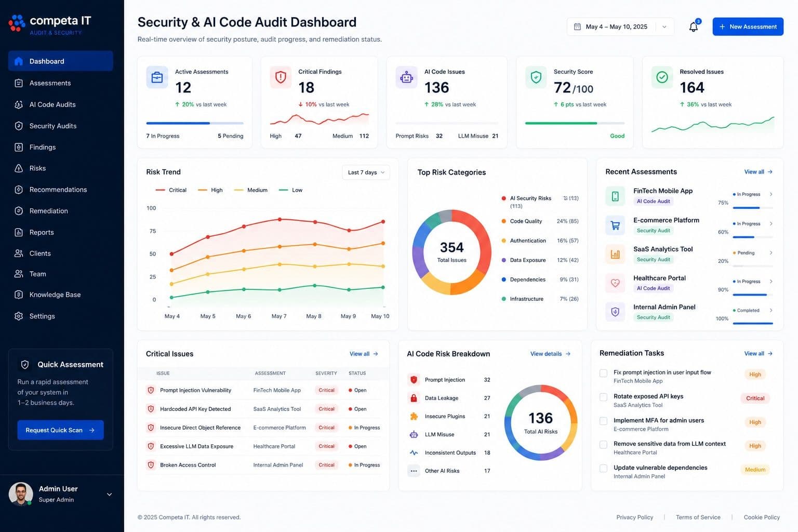Toggle the Low series in Risk Trend legend

(x=290, y=190)
